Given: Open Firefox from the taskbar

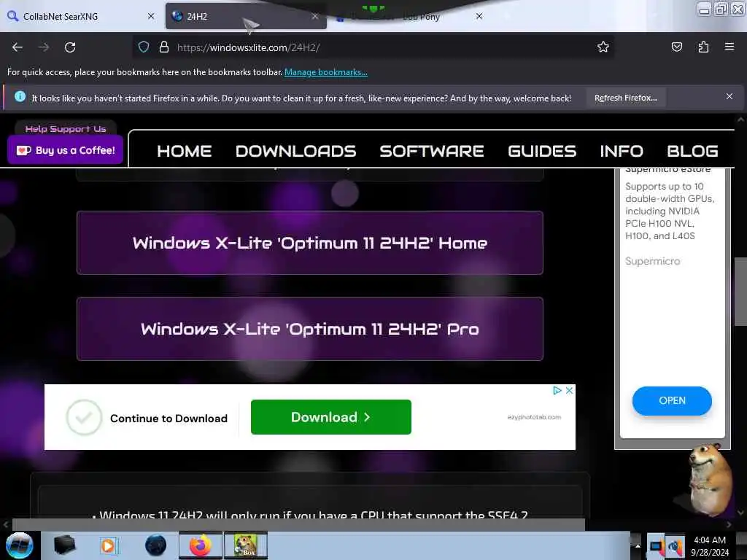Looking at the screenshot, I should coord(201,545).
